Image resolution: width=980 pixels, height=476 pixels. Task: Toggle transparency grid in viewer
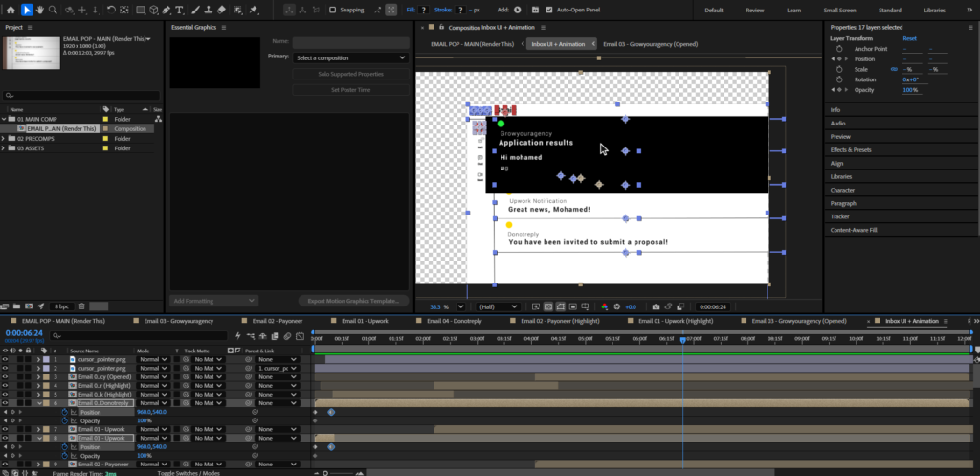coord(548,306)
